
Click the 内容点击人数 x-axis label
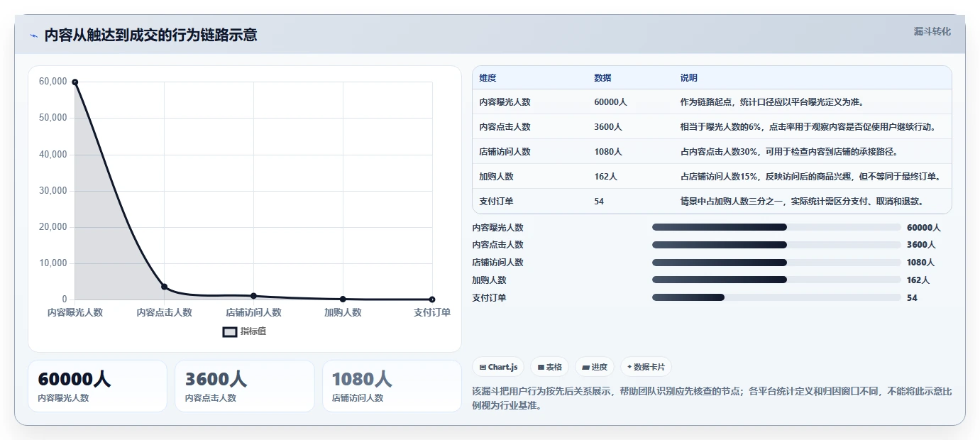coord(165,312)
